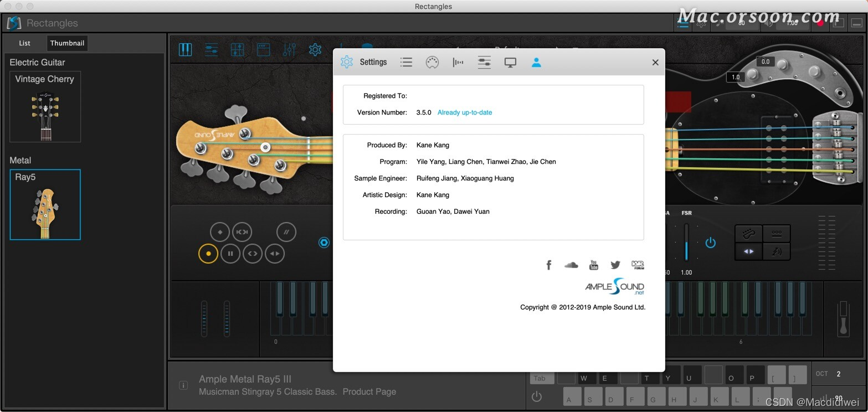Open the MIDI connector tab in Settings
The width and height of the screenshot is (868, 412).
[x=432, y=62]
